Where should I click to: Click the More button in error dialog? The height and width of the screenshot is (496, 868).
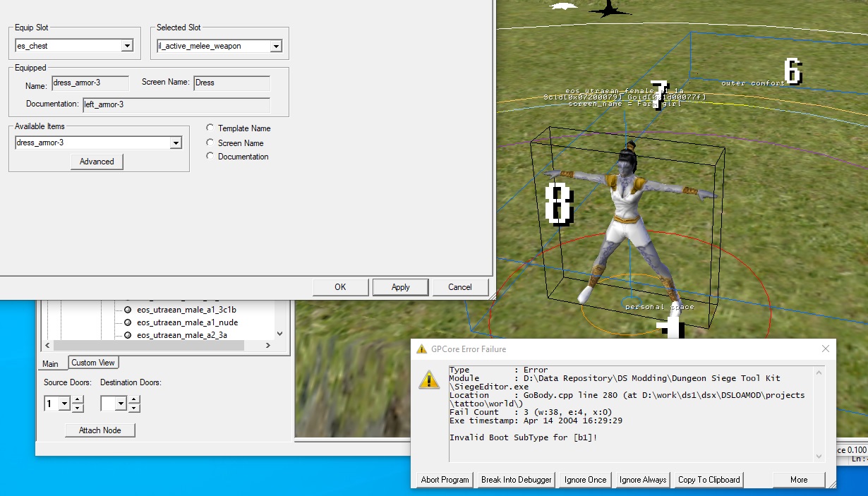pos(799,480)
